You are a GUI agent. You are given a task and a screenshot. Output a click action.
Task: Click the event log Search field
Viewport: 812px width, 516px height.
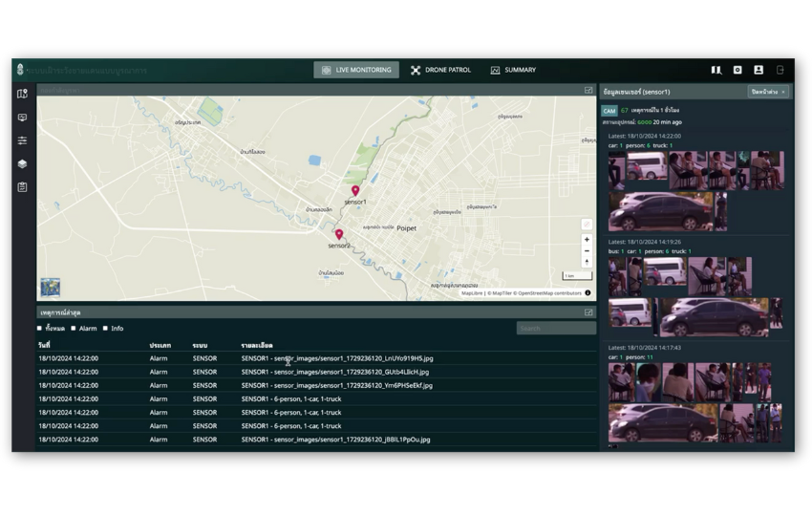click(x=556, y=329)
